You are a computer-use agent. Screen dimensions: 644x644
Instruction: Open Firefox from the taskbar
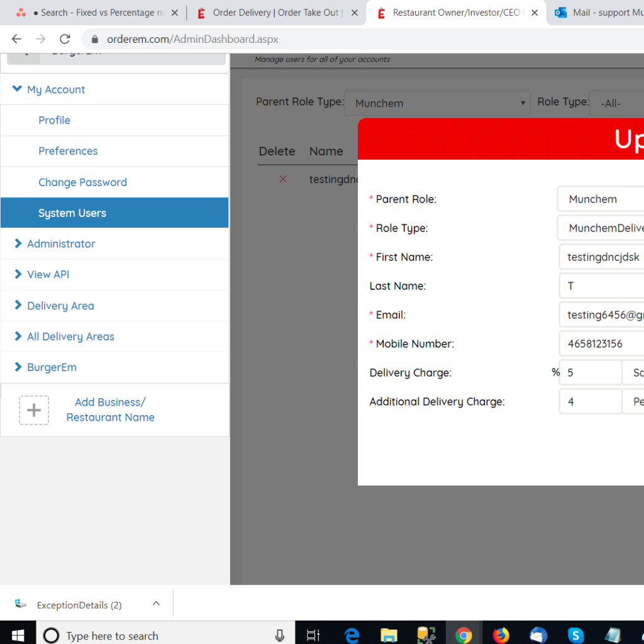501,635
